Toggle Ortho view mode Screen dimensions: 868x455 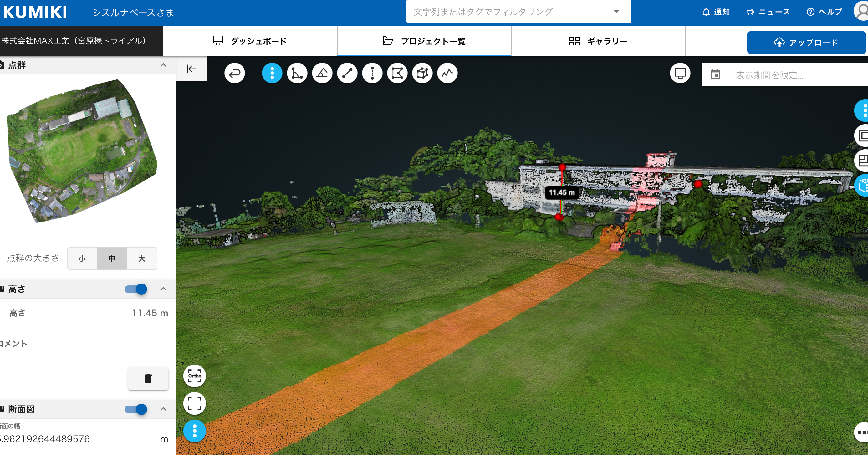click(x=194, y=376)
